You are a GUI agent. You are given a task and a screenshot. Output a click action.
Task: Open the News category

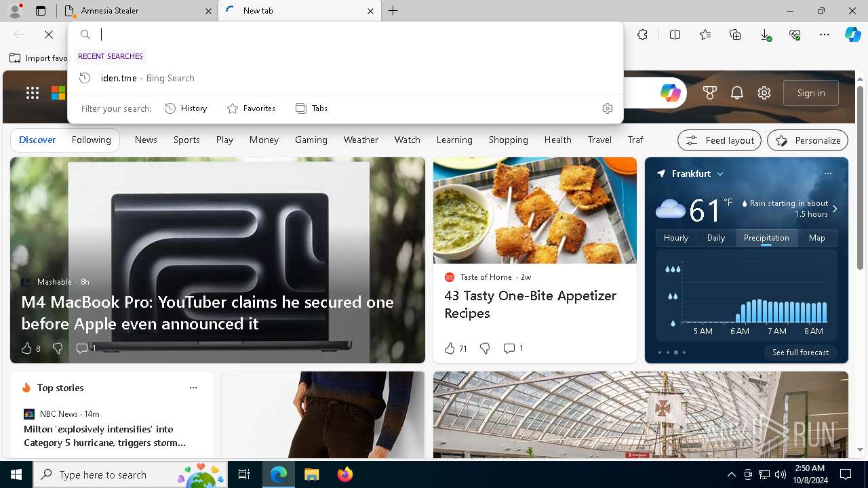pyautogui.click(x=146, y=140)
